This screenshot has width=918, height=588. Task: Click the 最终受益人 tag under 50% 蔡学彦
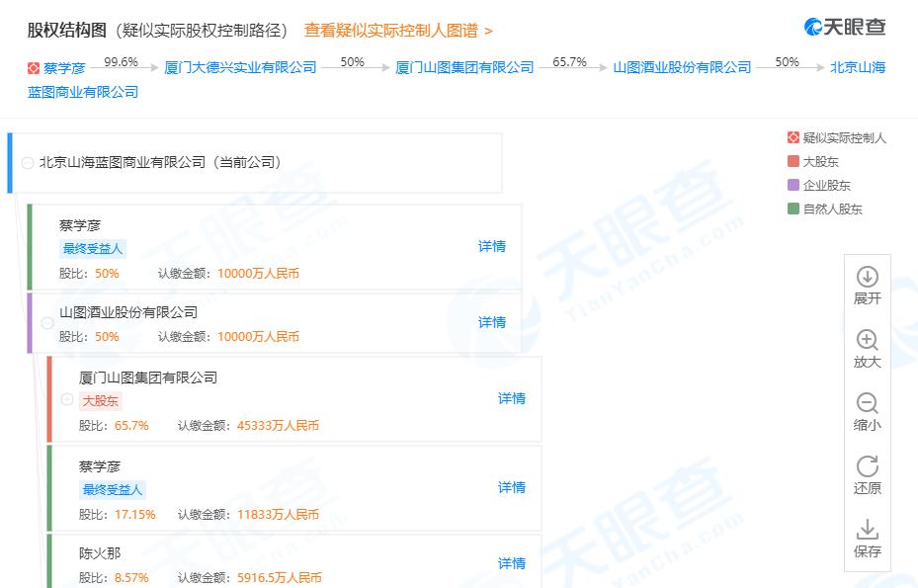93,249
